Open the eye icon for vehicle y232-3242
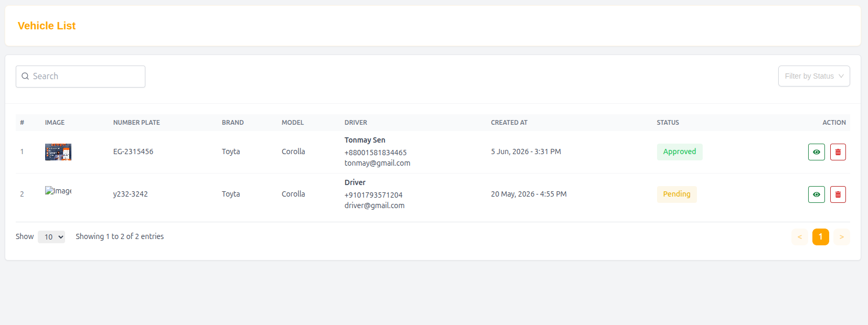This screenshot has width=868, height=325. [x=816, y=194]
